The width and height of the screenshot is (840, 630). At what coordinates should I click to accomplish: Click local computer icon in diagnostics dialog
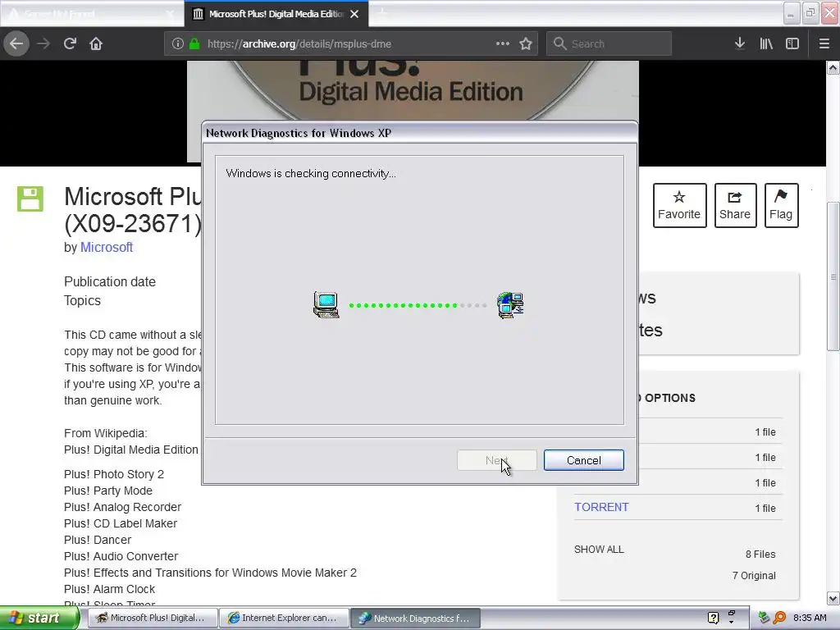tap(326, 305)
